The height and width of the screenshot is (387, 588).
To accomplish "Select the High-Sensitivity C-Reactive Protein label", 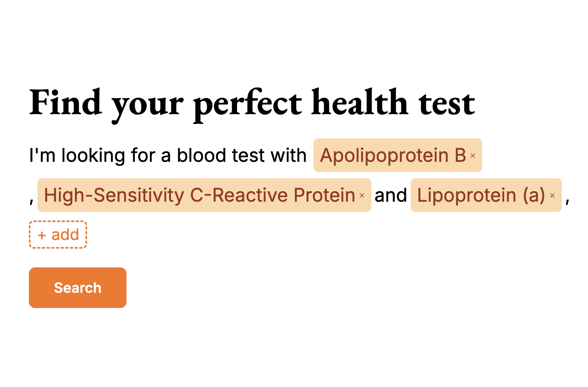I will (x=199, y=195).
